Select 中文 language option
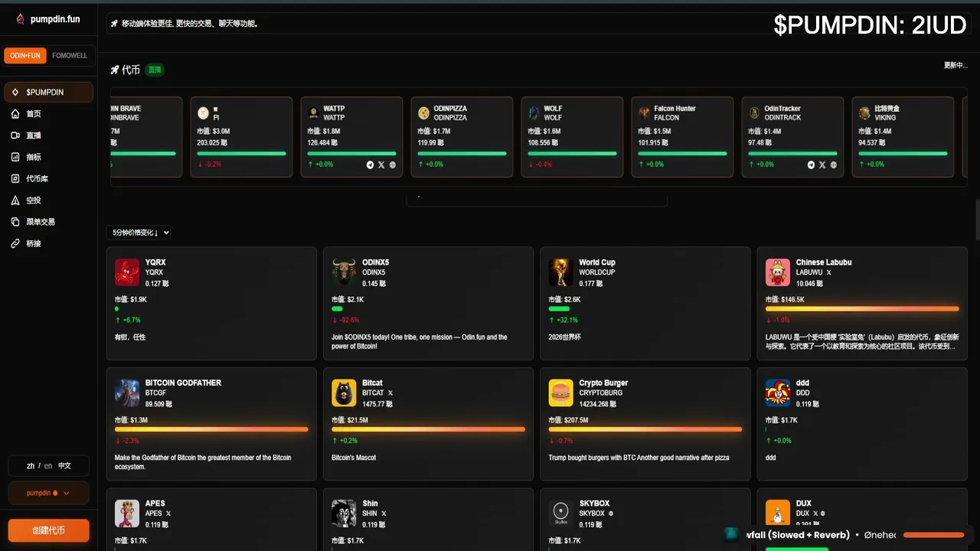Image resolution: width=980 pixels, height=551 pixels. 64,465
